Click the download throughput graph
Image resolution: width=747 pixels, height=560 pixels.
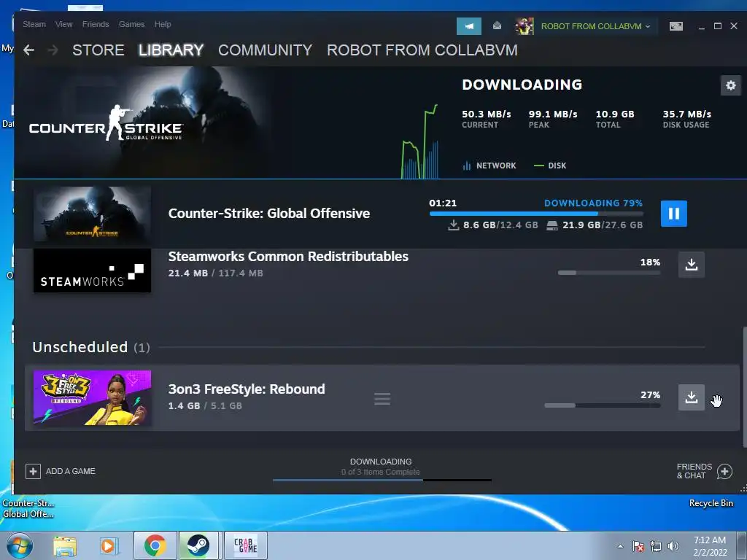(x=419, y=142)
